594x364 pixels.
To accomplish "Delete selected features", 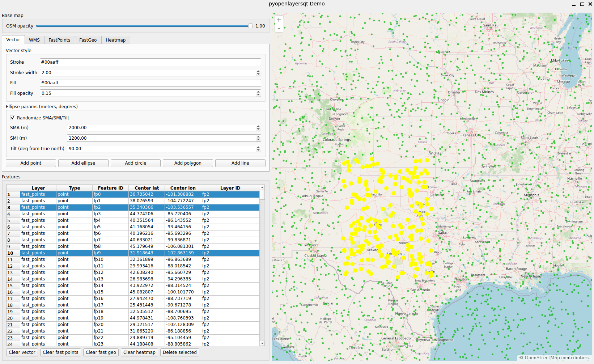I will pyautogui.click(x=180, y=352).
